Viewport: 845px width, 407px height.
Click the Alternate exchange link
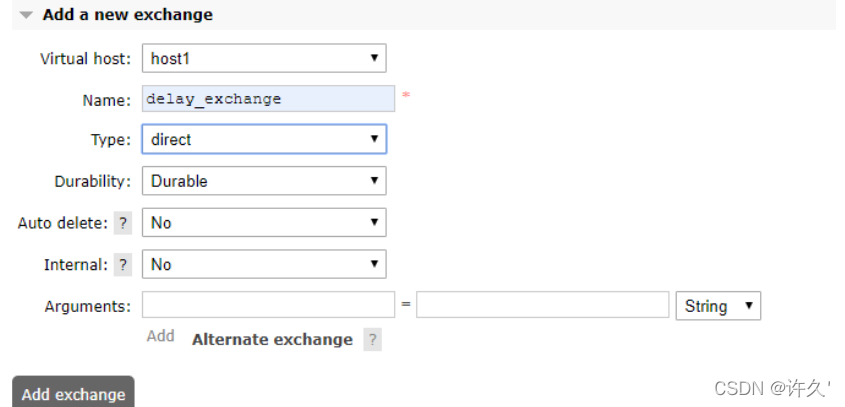click(x=272, y=339)
